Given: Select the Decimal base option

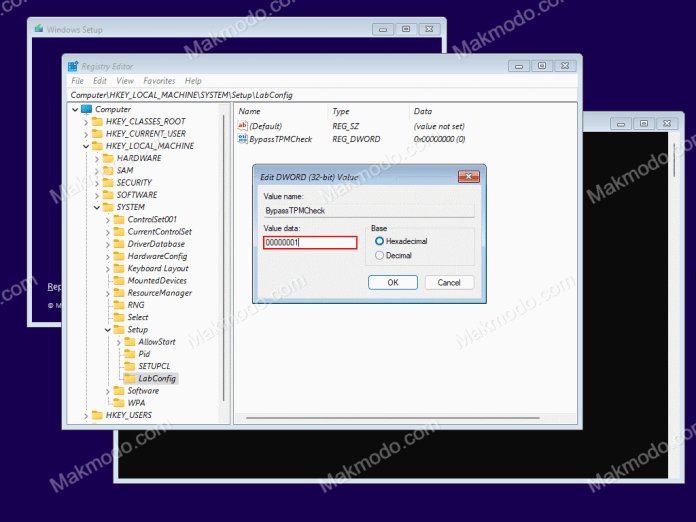Looking at the screenshot, I should [x=379, y=255].
